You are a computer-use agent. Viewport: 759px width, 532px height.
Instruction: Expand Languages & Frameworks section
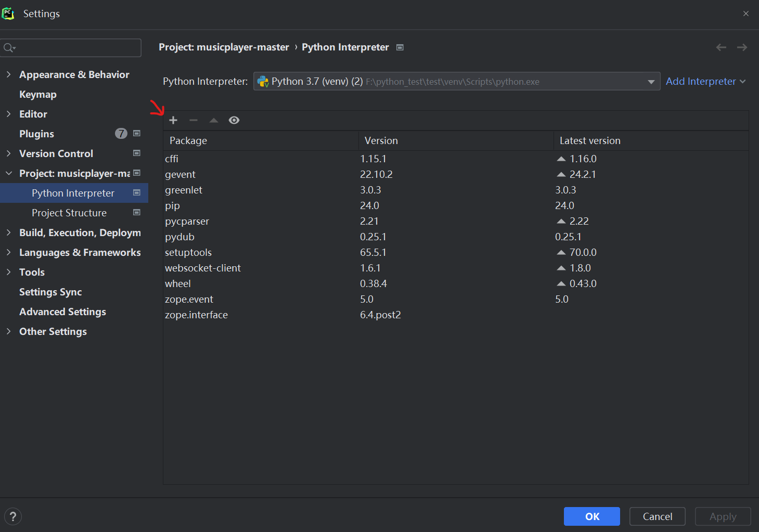(8, 252)
